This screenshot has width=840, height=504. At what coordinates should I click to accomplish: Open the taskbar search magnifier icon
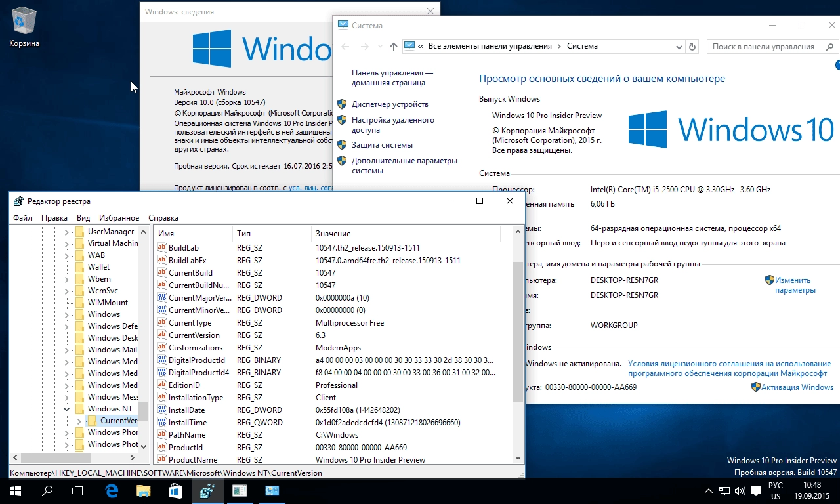(x=47, y=490)
